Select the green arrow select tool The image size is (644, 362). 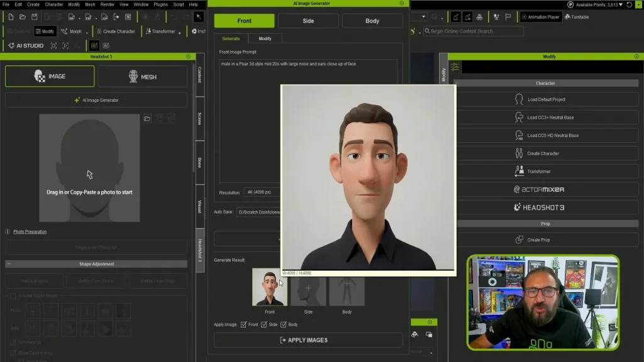[198, 17]
